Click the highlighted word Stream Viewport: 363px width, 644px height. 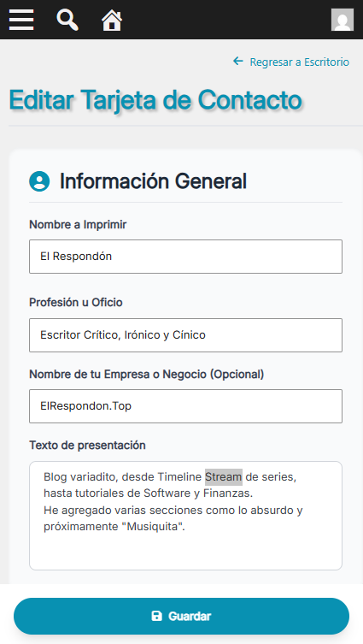pyautogui.click(x=224, y=477)
